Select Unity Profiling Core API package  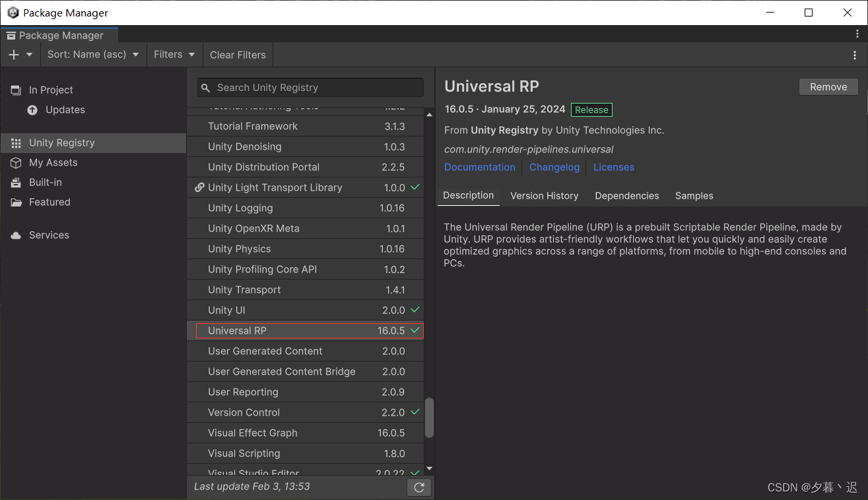(x=305, y=269)
